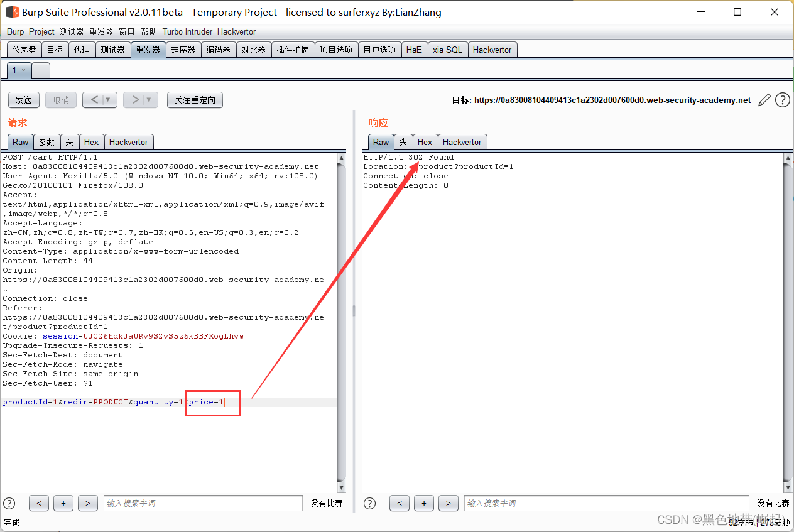Click 'HTTP/1.1 302 Found' response line
This screenshot has height=532, width=794.
408,157
